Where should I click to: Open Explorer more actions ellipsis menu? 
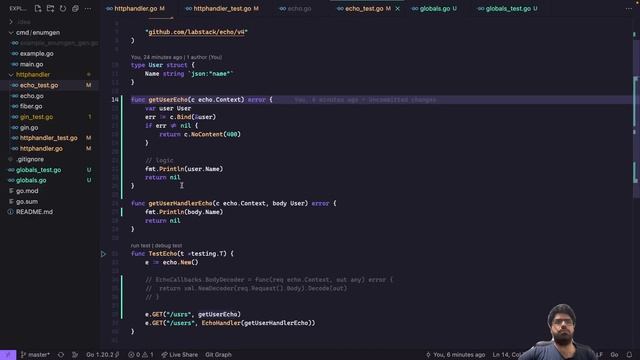(88, 8)
